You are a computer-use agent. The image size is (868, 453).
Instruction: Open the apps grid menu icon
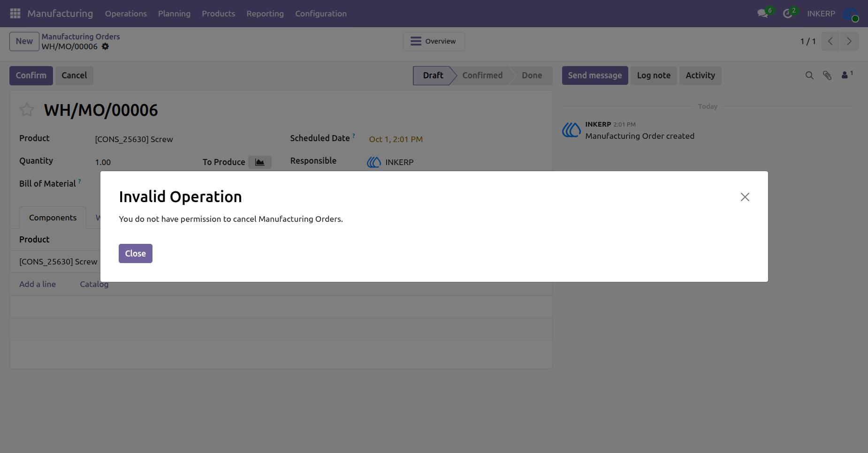click(15, 14)
